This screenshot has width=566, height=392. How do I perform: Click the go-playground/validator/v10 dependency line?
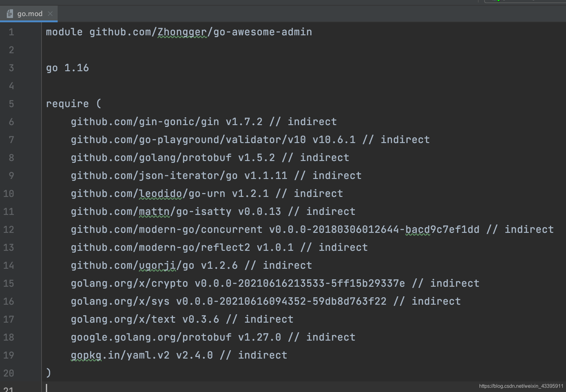pos(250,140)
